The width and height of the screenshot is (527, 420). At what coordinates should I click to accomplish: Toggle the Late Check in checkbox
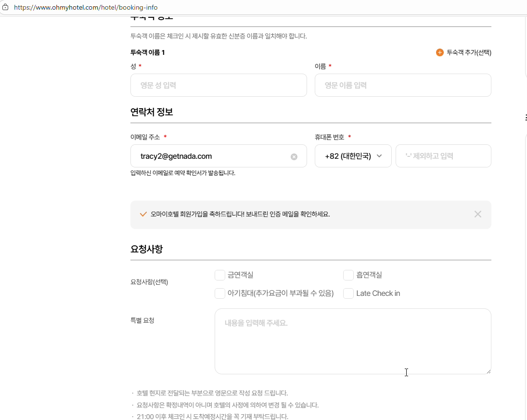(x=348, y=293)
